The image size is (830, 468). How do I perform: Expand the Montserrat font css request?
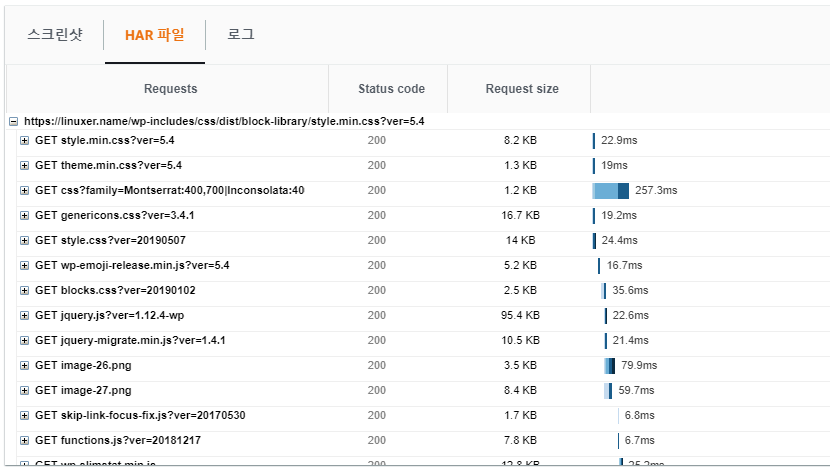[x=25, y=191]
